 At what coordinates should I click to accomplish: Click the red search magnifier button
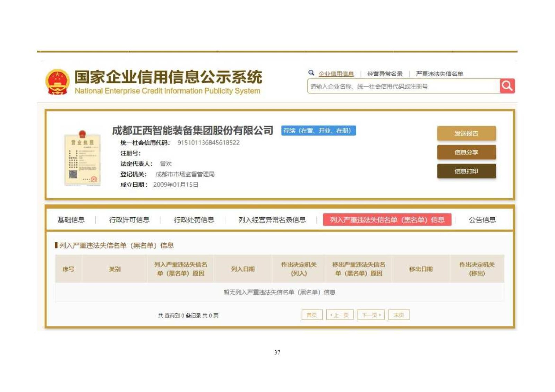507,86
